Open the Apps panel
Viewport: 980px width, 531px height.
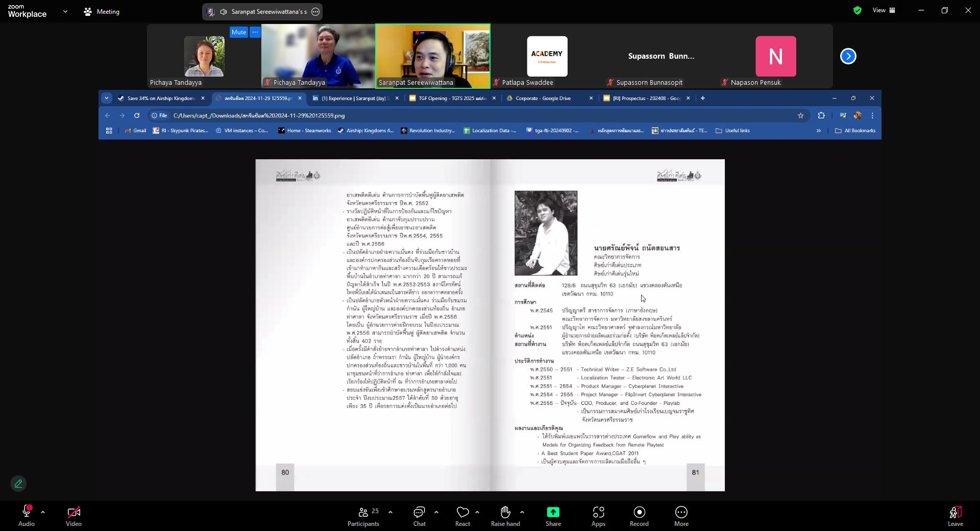[598, 516]
